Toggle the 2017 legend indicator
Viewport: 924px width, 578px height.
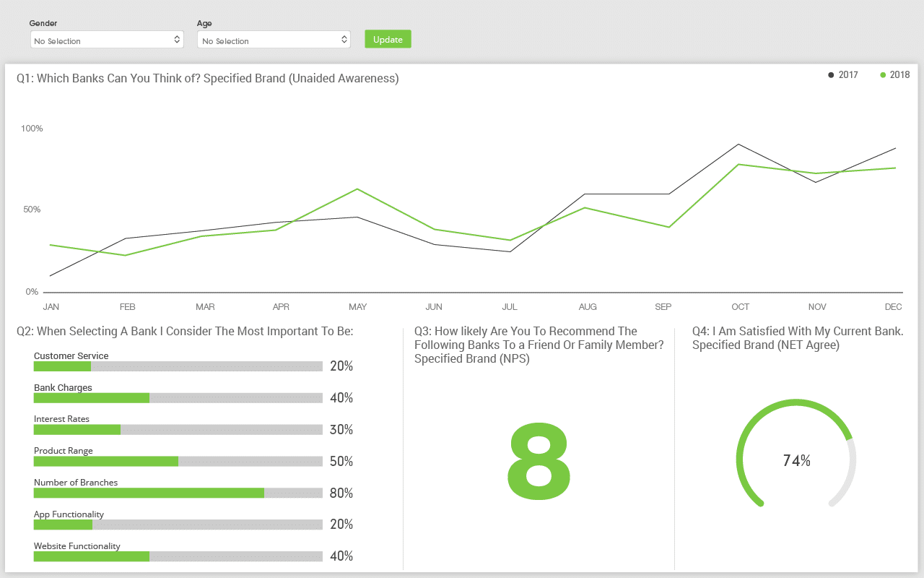pyautogui.click(x=843, y=74)
